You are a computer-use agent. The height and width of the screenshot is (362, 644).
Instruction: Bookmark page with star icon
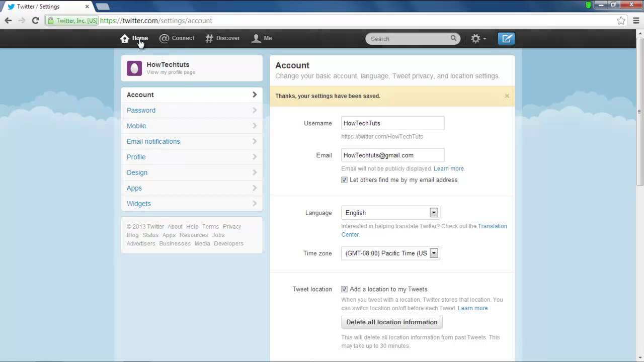pos(621,21)
